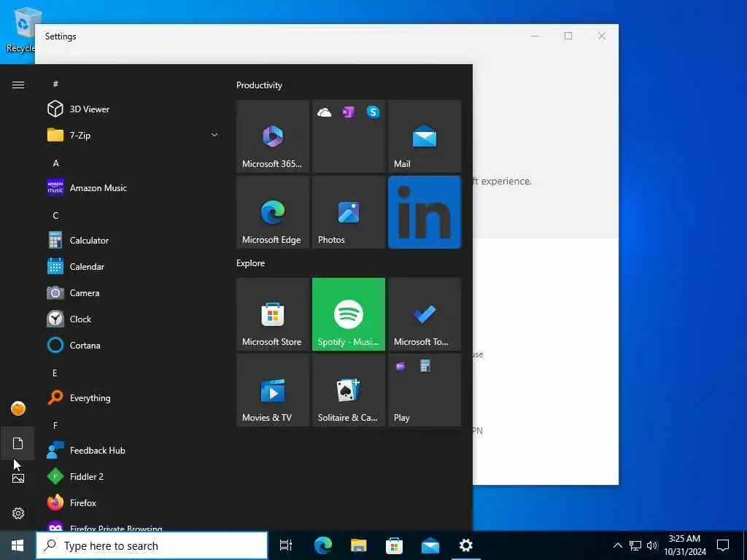Click the user account avatar in Start

point(18,408)
